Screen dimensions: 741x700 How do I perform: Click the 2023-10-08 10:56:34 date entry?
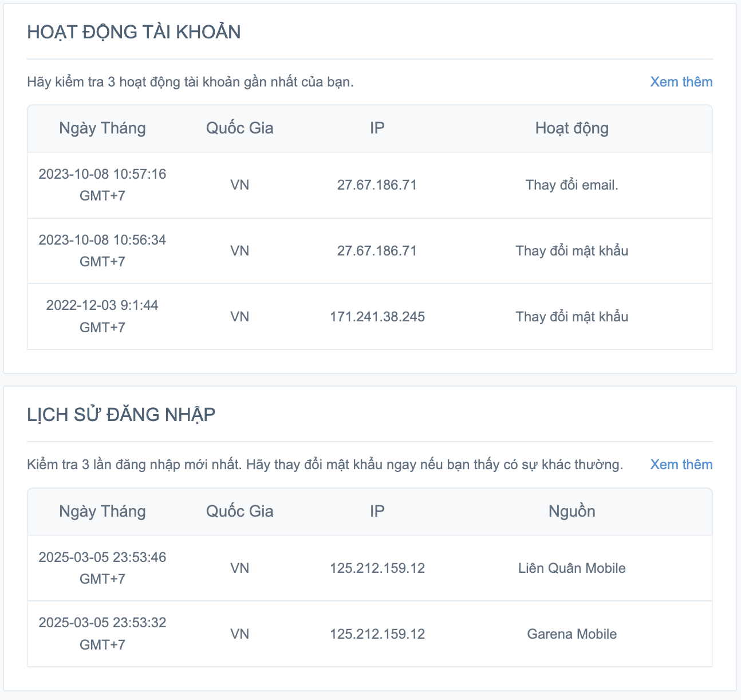click(103, 240)
